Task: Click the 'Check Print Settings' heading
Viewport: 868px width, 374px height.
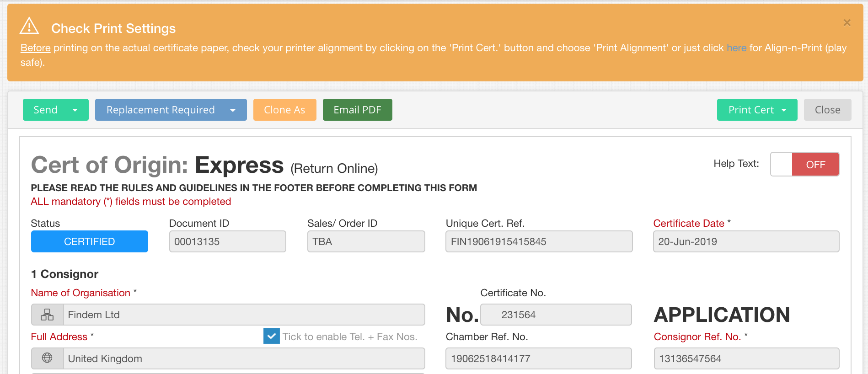Action: [x=113, y=28]
